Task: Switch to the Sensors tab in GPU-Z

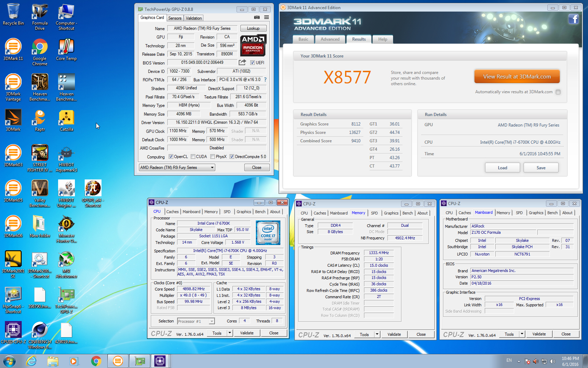Action: point(175,18)
